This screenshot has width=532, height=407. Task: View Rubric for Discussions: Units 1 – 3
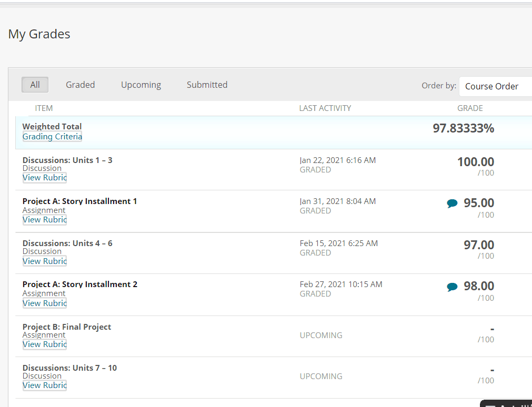[x=45, y=178]
